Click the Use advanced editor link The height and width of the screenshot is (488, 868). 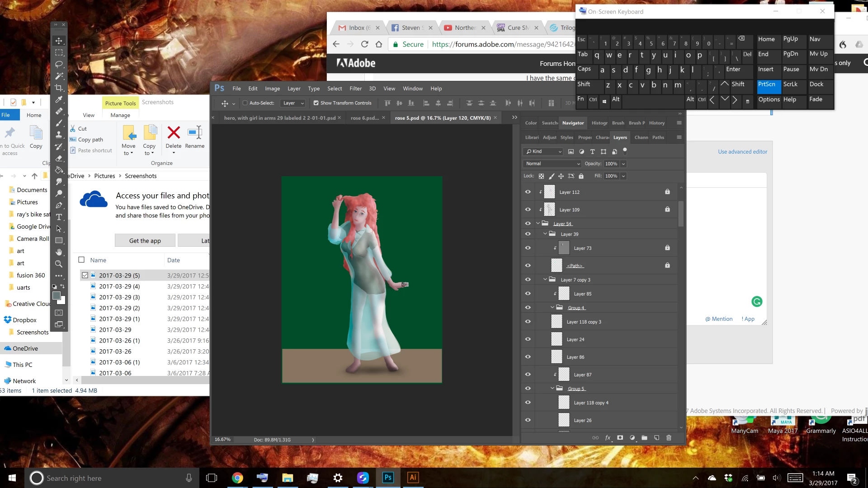(742, 152)
